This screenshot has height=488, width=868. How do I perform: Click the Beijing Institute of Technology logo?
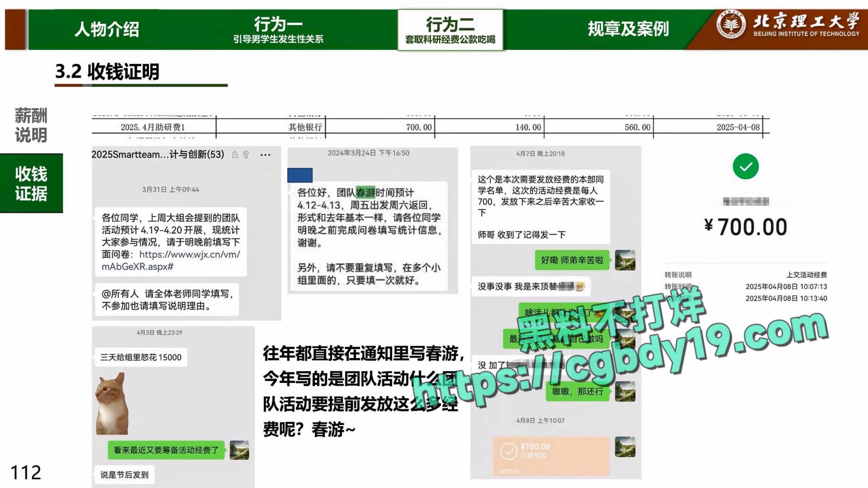[788, 25]
